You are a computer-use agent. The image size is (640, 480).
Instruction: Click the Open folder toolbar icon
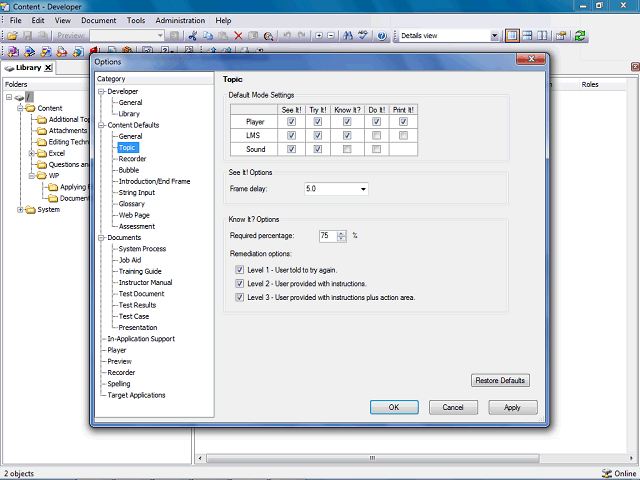[12, 36]
